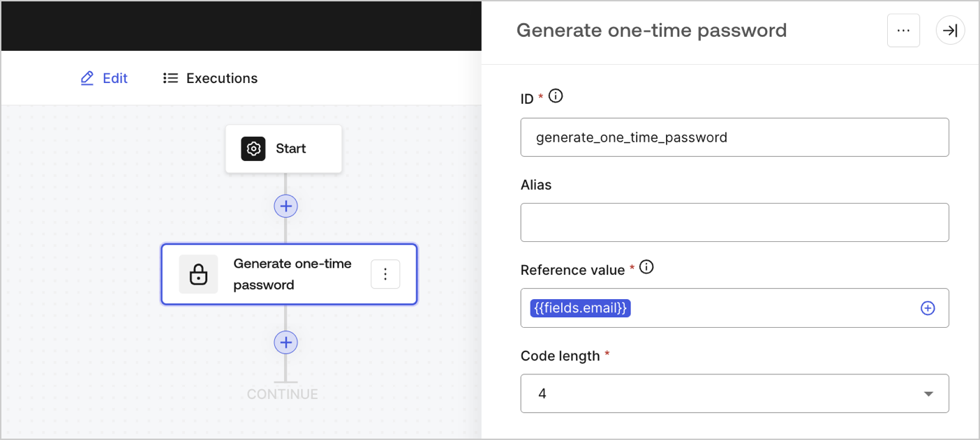Select the {{fields.email}} variable token

(x=580, y=308)
